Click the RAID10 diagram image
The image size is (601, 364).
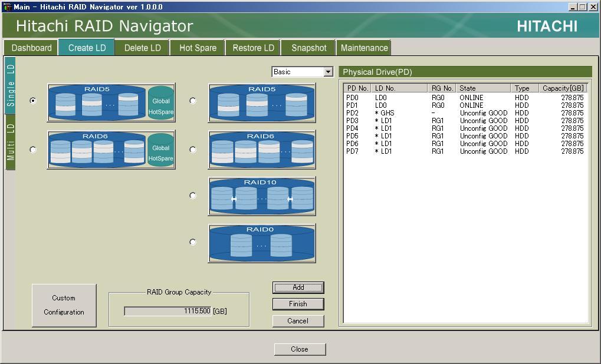click(262, 196)
